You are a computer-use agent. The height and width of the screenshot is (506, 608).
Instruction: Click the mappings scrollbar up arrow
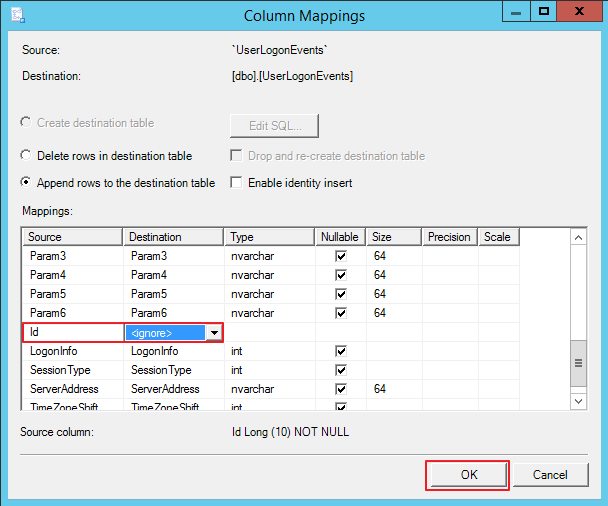click(578, 238)
